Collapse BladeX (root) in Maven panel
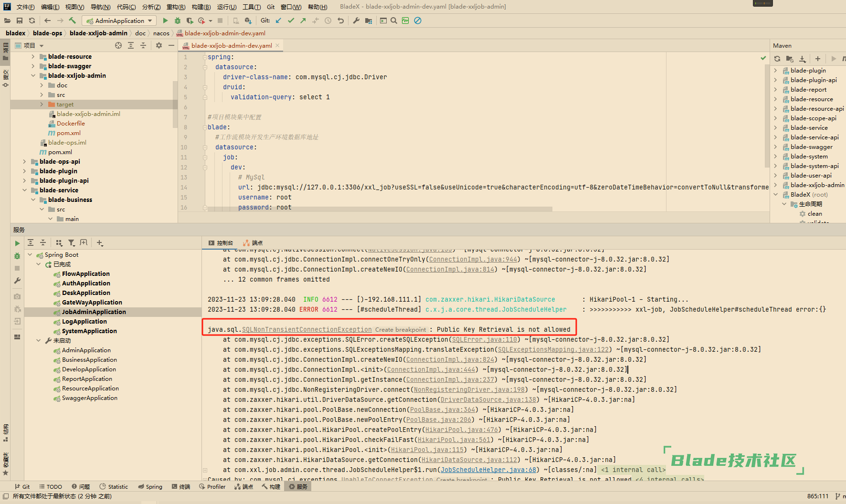The height and width of the screenshot is (504, 846). tap(775, 194)
